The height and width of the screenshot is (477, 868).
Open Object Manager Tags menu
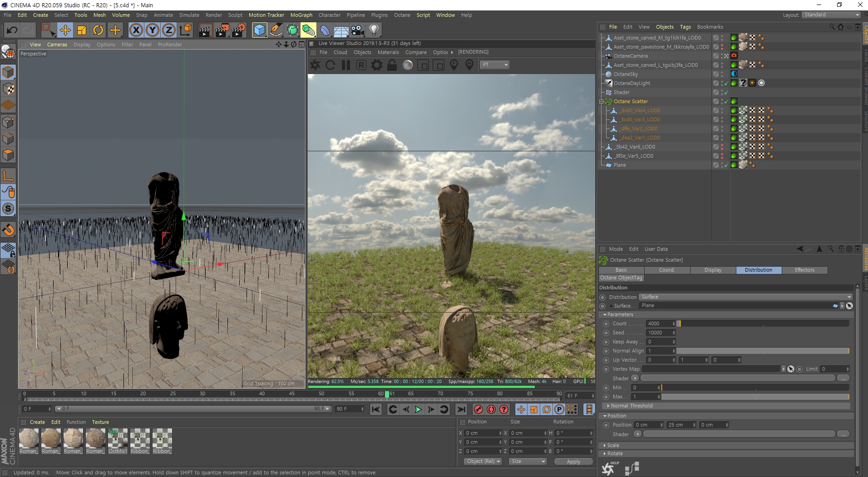coord(685,27)
